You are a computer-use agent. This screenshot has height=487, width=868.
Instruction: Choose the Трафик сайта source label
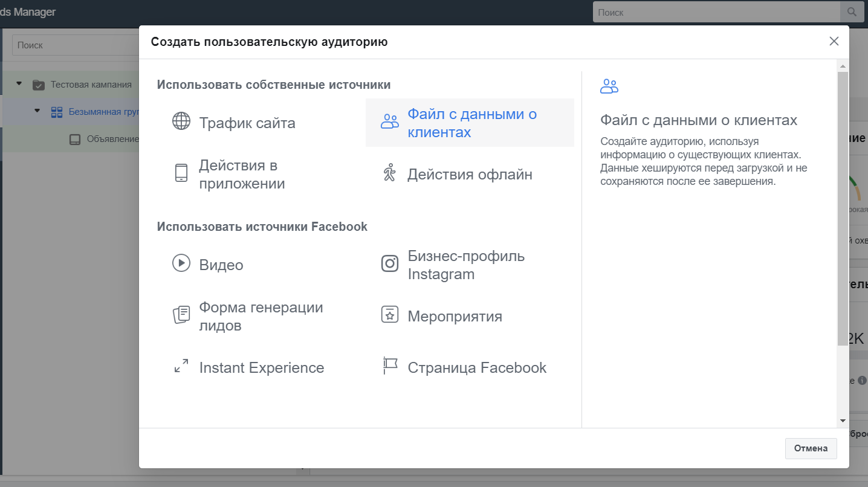point(247,123)
